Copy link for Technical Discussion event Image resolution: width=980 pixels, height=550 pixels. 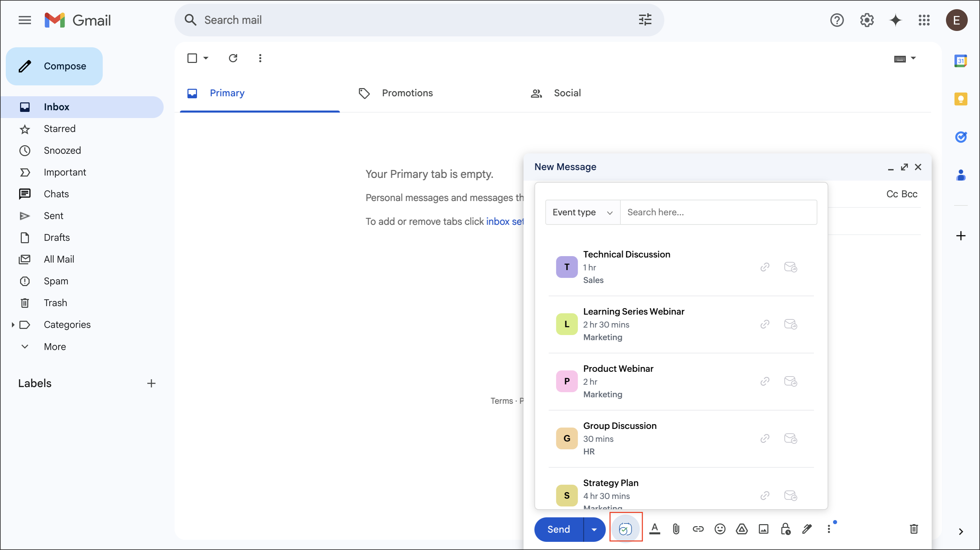[x=765, y=267]
